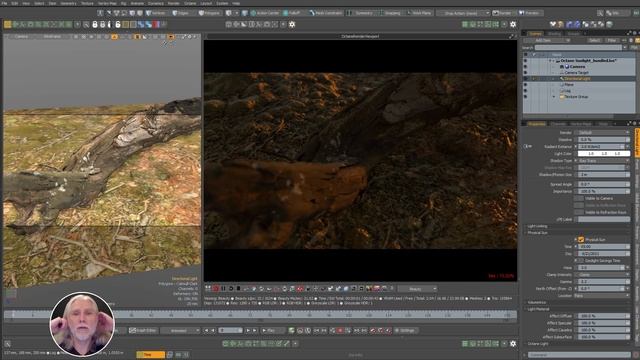Open the File menu
Viewport: 640px width, 360px height.
4,3
